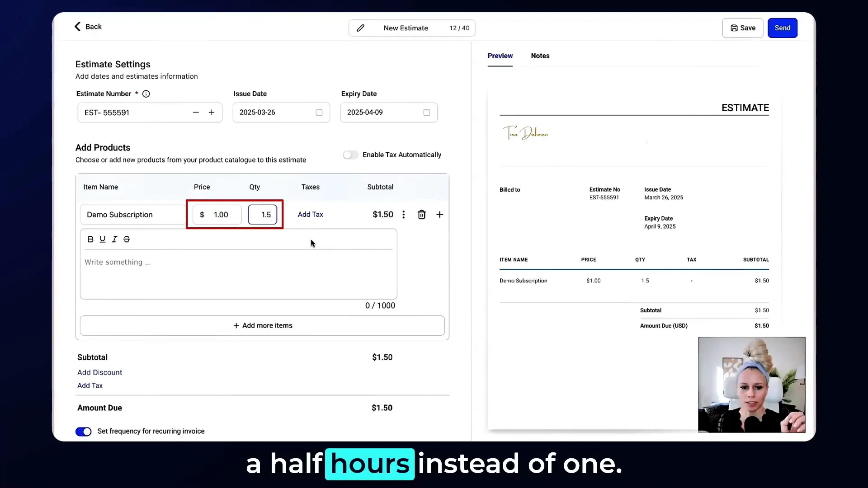This screenshot has width=868, height=488.
Task: Apply strikethrough formatting in description editor
Action: click(x=127, y=239)
